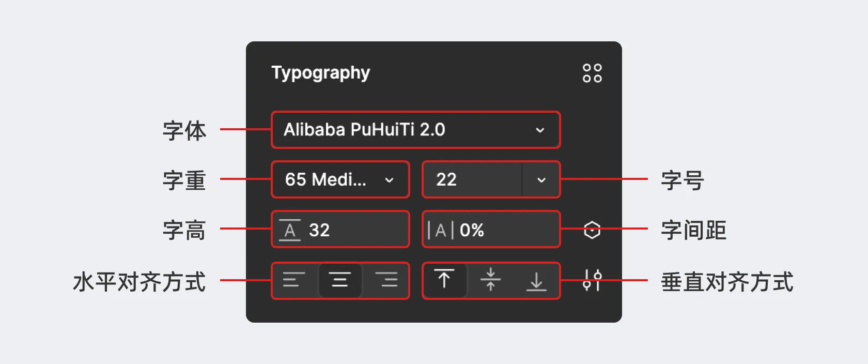868x364 pixels.
Task: Align text to the bottom
Action: pyautogui.click(x=536, y=281)
